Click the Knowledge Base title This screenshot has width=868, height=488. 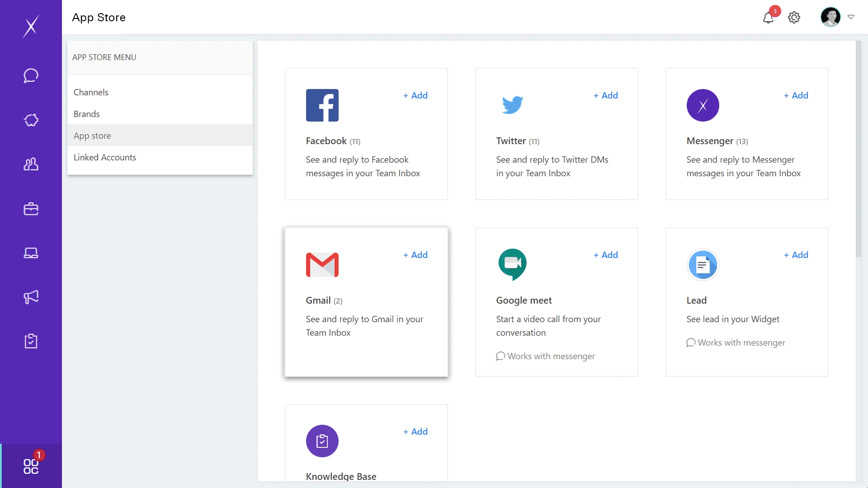point(341,476)
